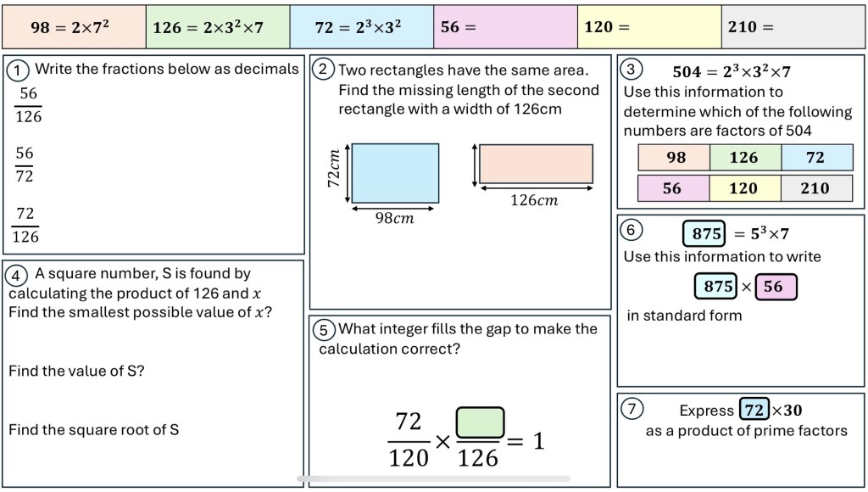The height and width of the screenshot is (492, 868).
Task: Click the circled number 1 question marker
Action: click(19, 70)
